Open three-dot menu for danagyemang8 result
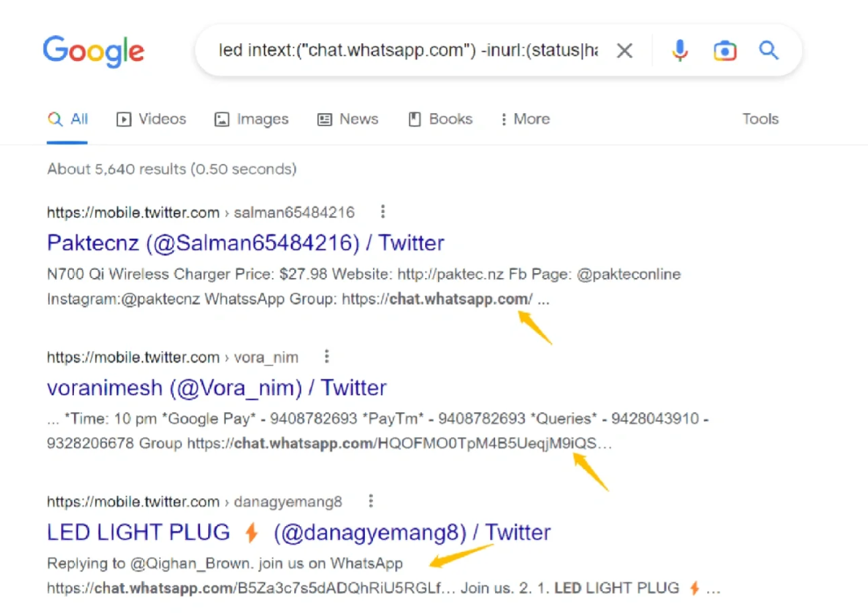This screenshot has height=613, width=868. click(x=371, y=501)
